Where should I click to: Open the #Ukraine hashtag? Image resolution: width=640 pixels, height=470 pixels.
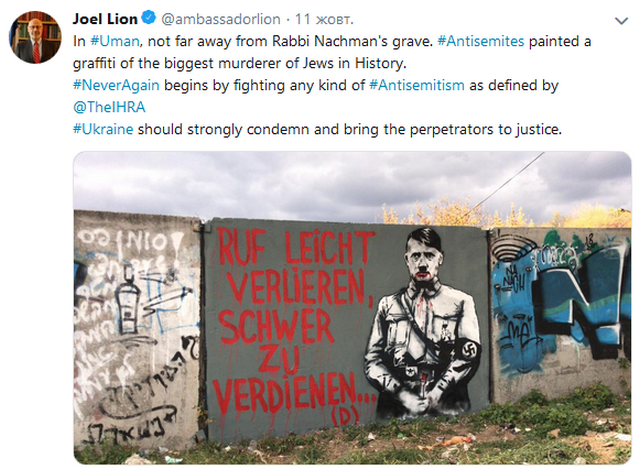click(103, 130)
